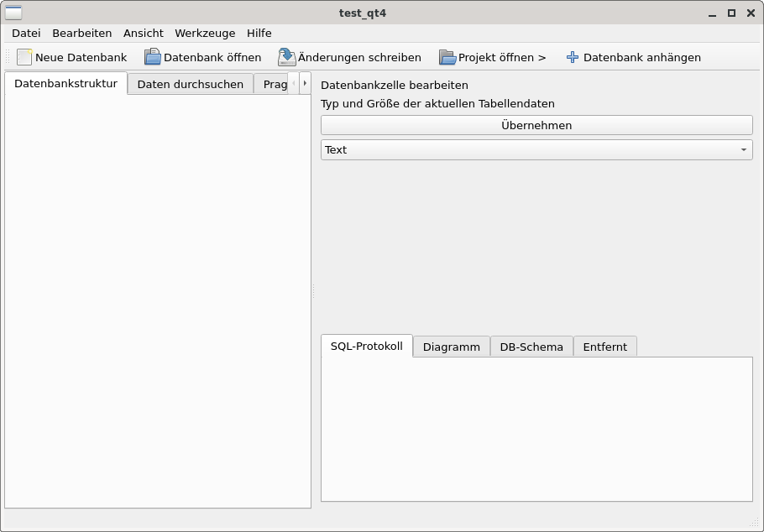This screenshot has width=764, height=532.
Task: Click the Änderungen schreiben toolbar label
Action: tap(359, 58)
